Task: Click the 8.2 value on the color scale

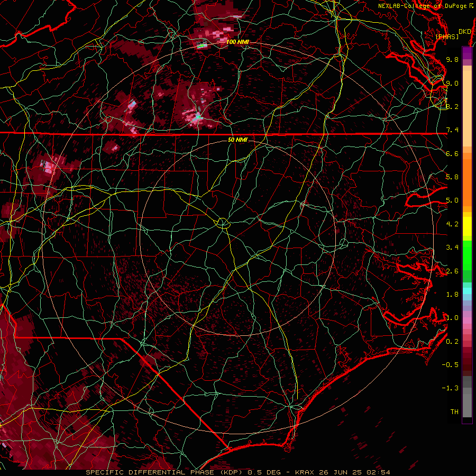Action: click(x=452, y=106)
